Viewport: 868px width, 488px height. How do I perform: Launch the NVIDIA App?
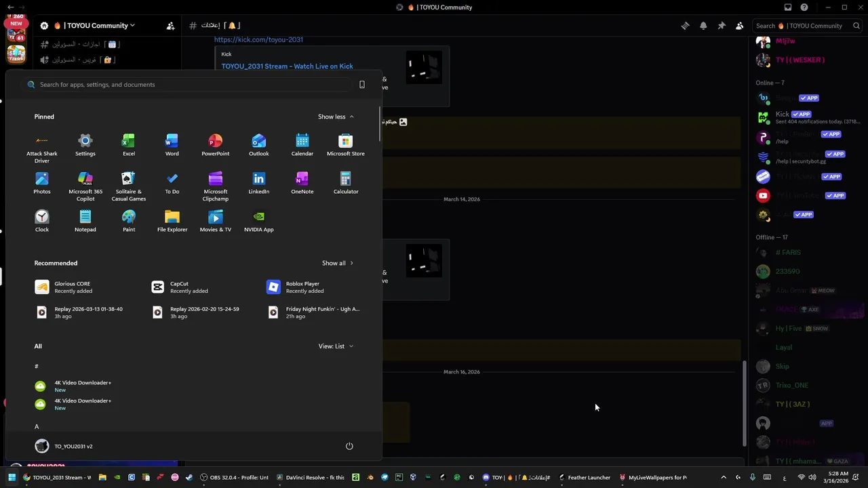pos(259,221)
